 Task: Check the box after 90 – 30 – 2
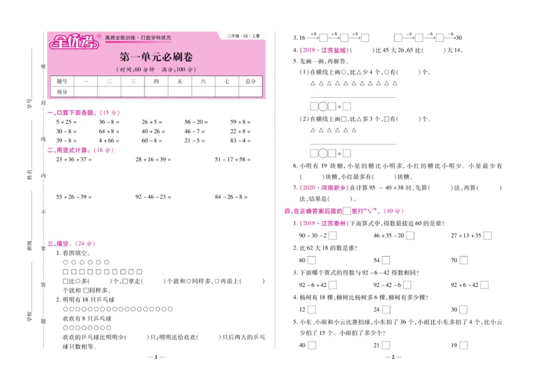tap(332, 236)
